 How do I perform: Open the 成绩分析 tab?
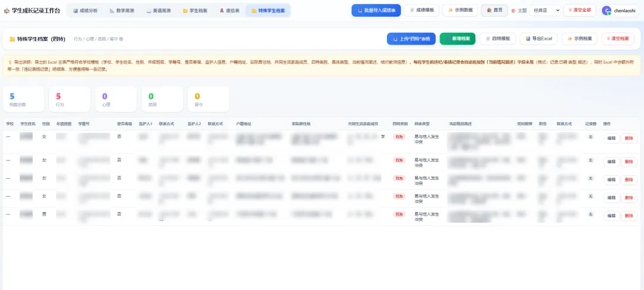click(85, 11)
